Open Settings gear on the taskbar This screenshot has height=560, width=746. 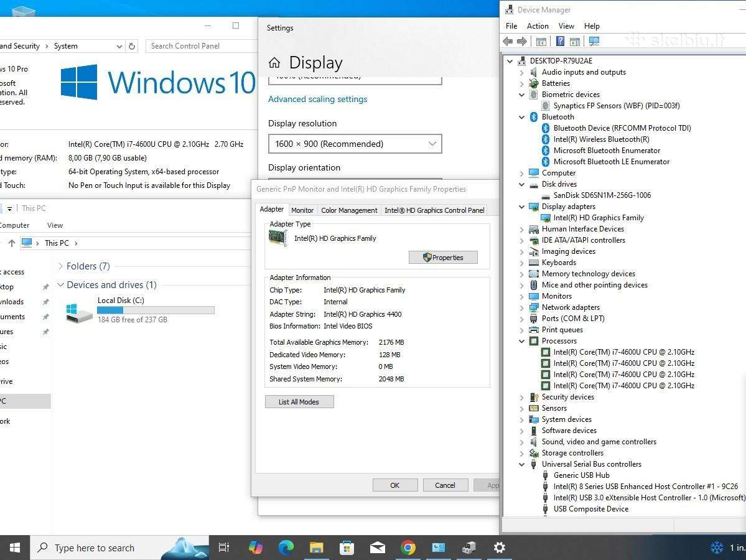click(x=499, y=548)
